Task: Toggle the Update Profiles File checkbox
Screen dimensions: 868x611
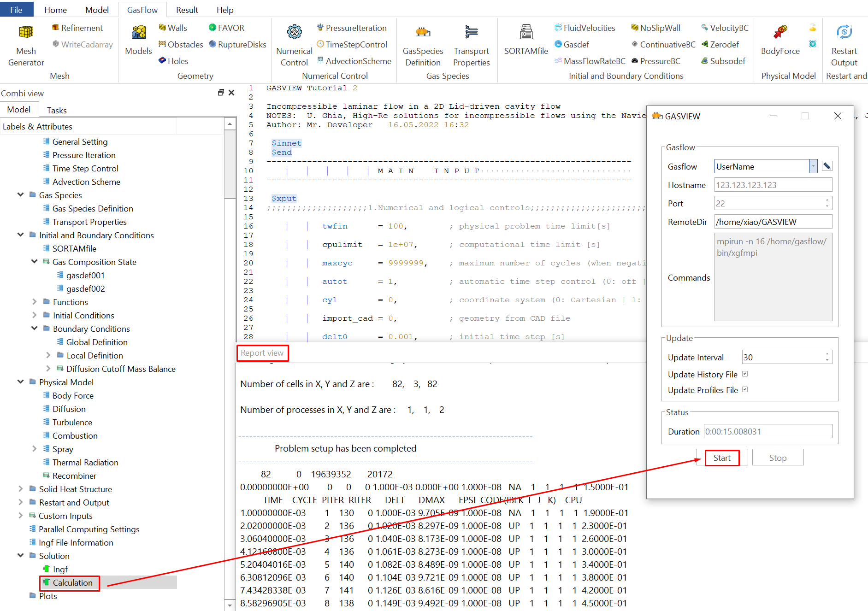Action: 745,390
